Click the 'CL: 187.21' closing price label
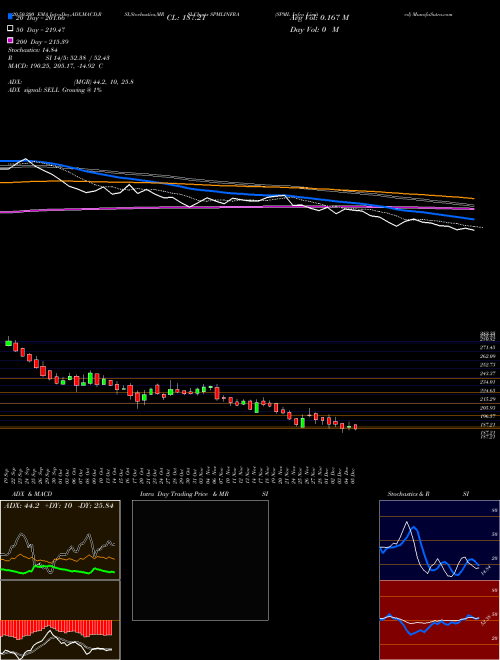The image size is (500, 660). point(186,18)
